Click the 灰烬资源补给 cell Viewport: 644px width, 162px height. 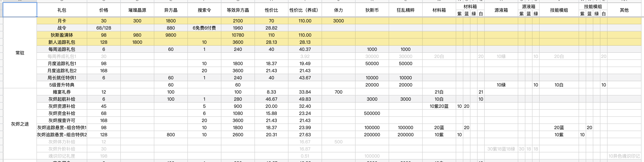(62, 106)
